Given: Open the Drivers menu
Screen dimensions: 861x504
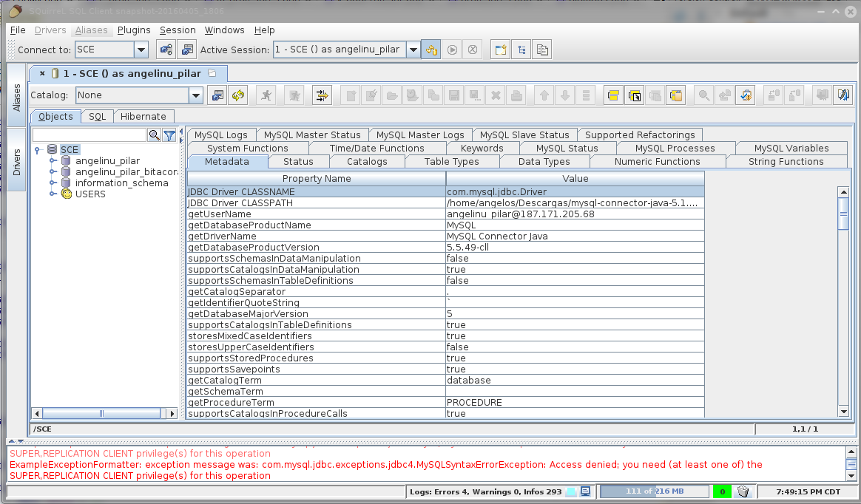Looking at the screenshot, I should pos(50,30).
